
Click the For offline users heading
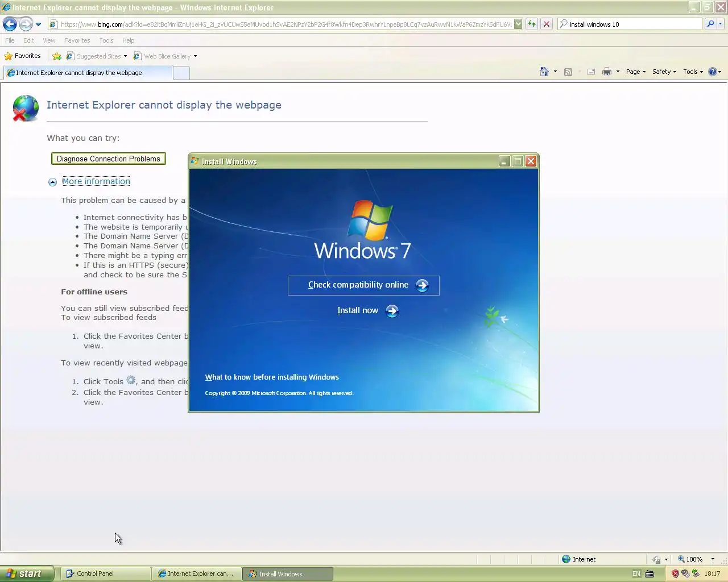tap(94, 292)
